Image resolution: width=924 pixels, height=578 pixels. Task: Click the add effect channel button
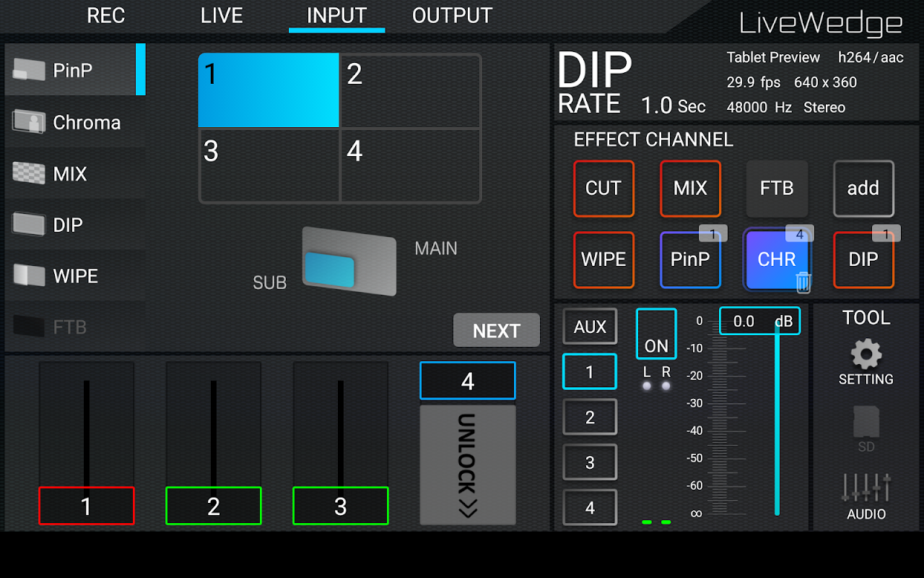[x=863, y=189]
